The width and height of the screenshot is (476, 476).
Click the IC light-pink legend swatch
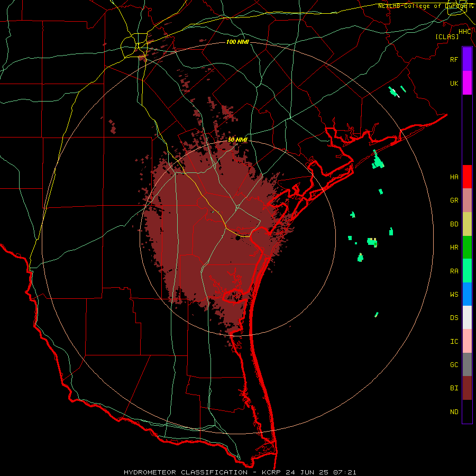tap(467, 341)
